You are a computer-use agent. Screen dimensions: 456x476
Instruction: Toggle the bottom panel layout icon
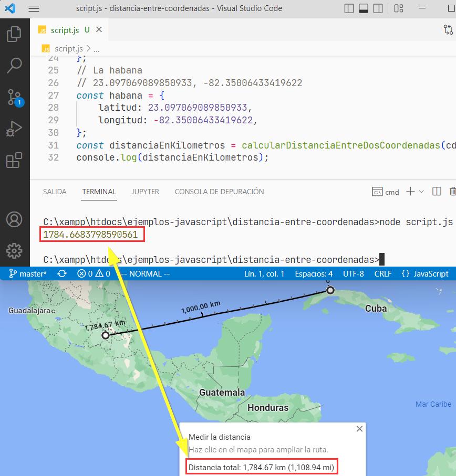click(x=364, y=8)
